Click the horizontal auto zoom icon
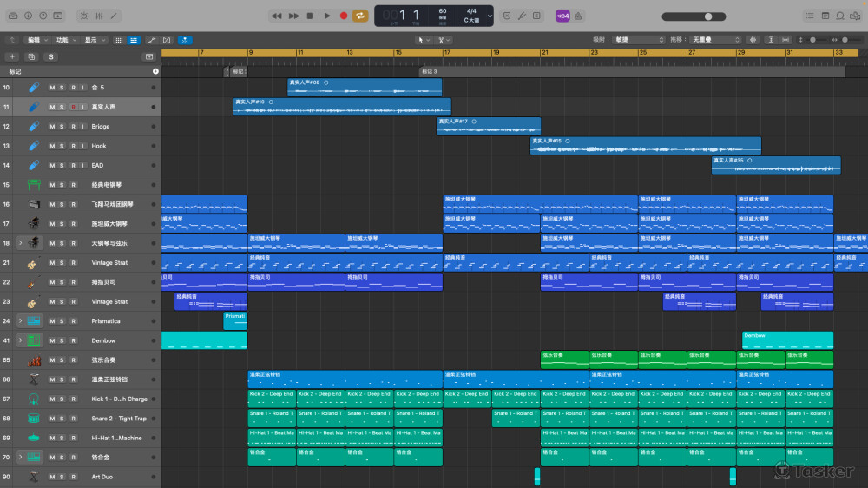 [786, 40]
